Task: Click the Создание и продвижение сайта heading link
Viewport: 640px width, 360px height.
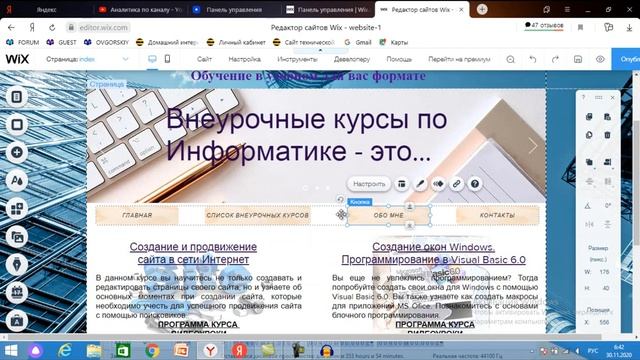Action: (193, 253)
